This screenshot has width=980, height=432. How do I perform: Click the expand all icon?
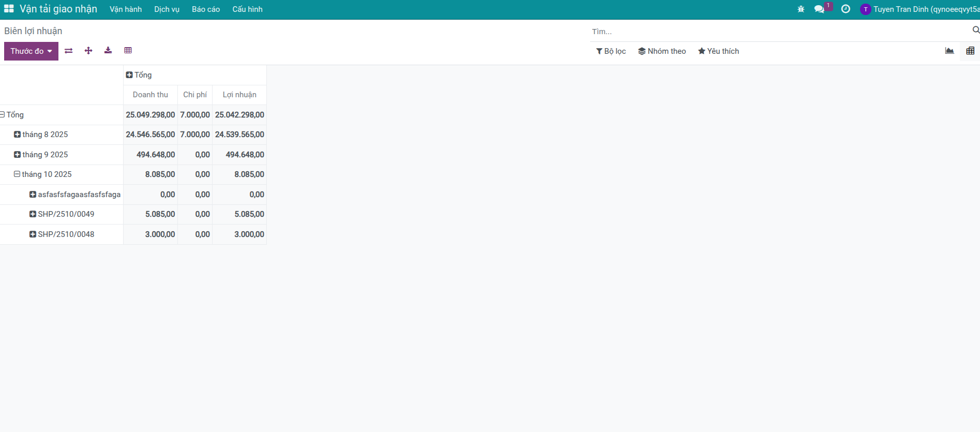pos(88,51)
